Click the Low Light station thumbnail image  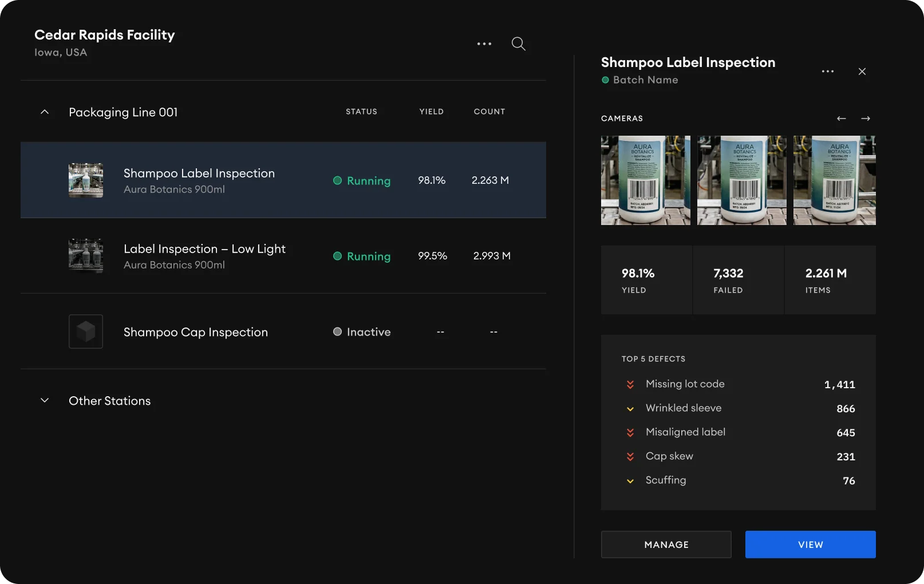point(86,255)
